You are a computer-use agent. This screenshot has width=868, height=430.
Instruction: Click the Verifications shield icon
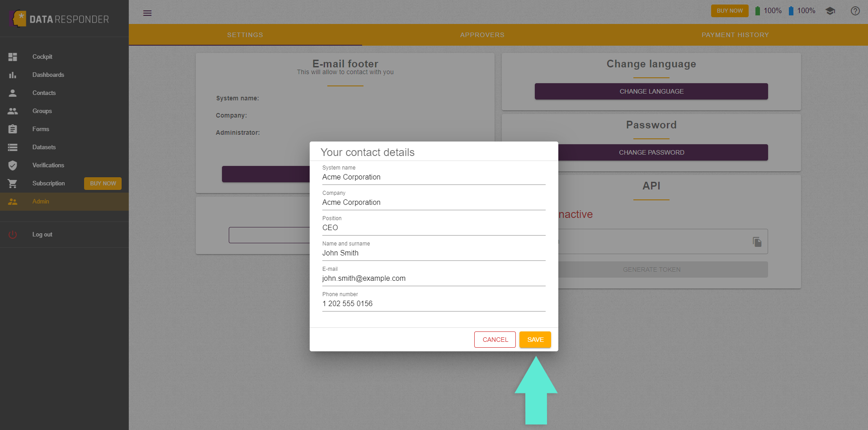(13, 165)
